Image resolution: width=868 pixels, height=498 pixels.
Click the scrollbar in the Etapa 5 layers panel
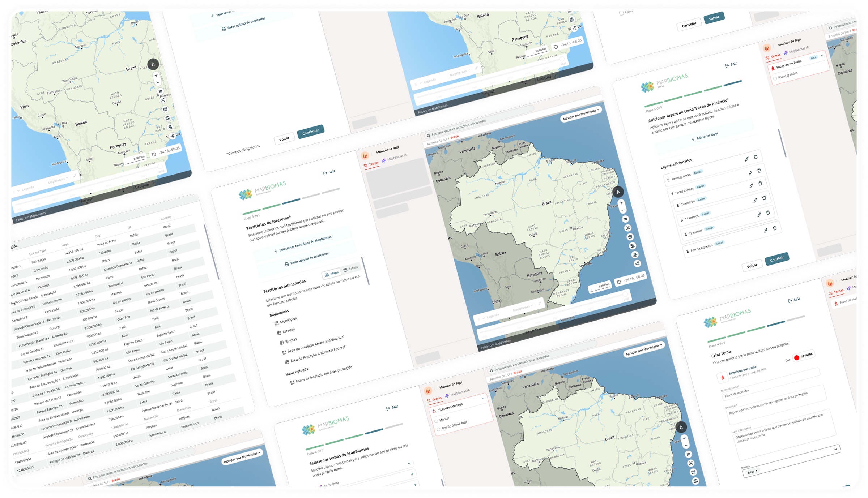[x=782, y=143]
